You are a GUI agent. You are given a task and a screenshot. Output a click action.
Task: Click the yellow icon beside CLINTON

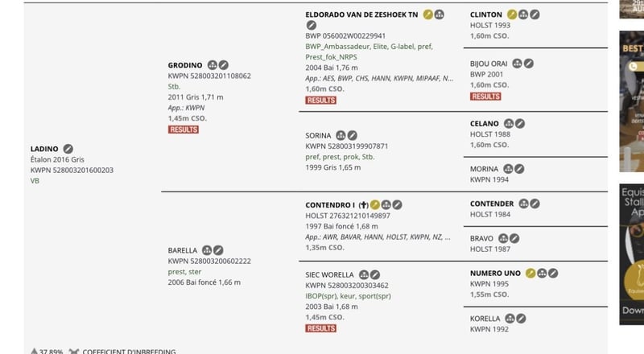click(x=512, y=14)
